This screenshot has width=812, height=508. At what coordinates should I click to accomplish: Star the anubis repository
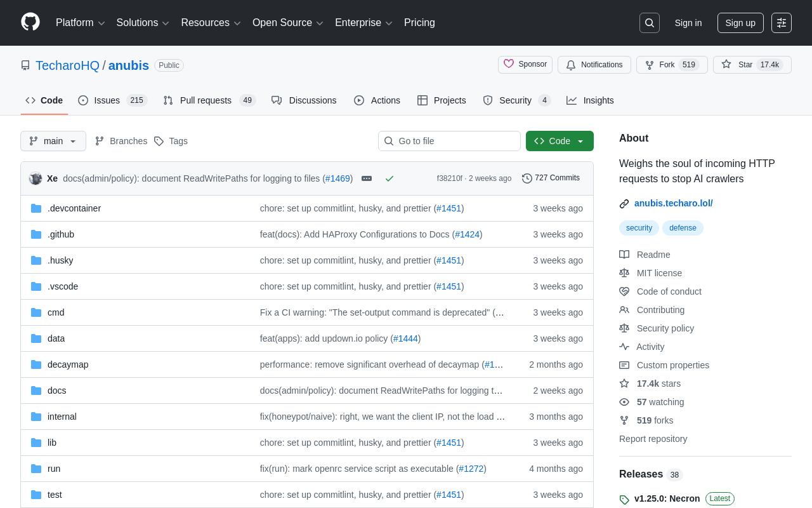pyautogui.click(x=752, y=65)
